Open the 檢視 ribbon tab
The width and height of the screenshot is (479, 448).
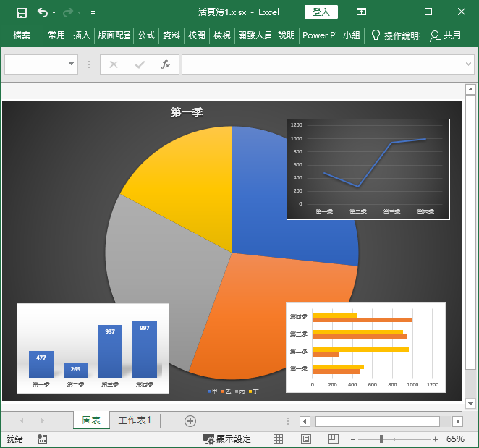[222, 35]
